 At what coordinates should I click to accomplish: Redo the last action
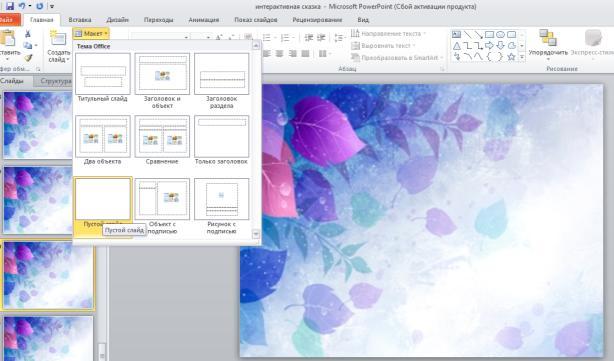pyautogui.click(x=40, y=6)
